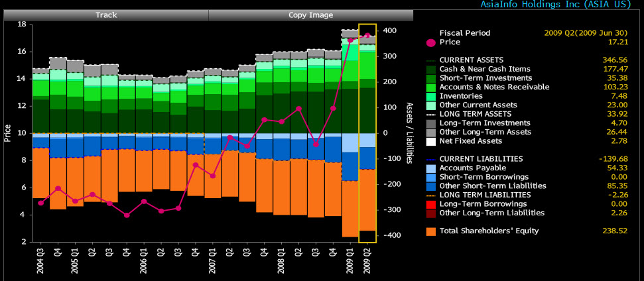This screenshot has height=281, width=644.
Task: Click the Track button
Action: coord(106,15)
